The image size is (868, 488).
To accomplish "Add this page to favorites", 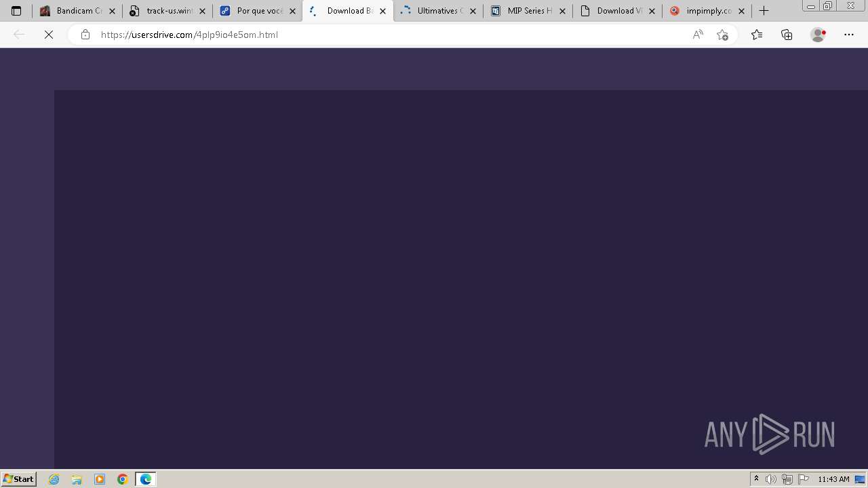I will point(722,35).
